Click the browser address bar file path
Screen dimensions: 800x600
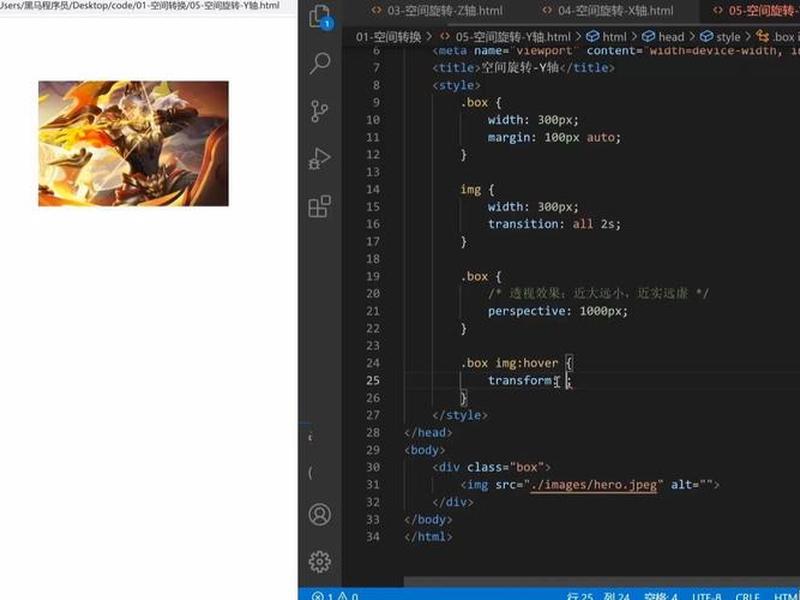140,6
